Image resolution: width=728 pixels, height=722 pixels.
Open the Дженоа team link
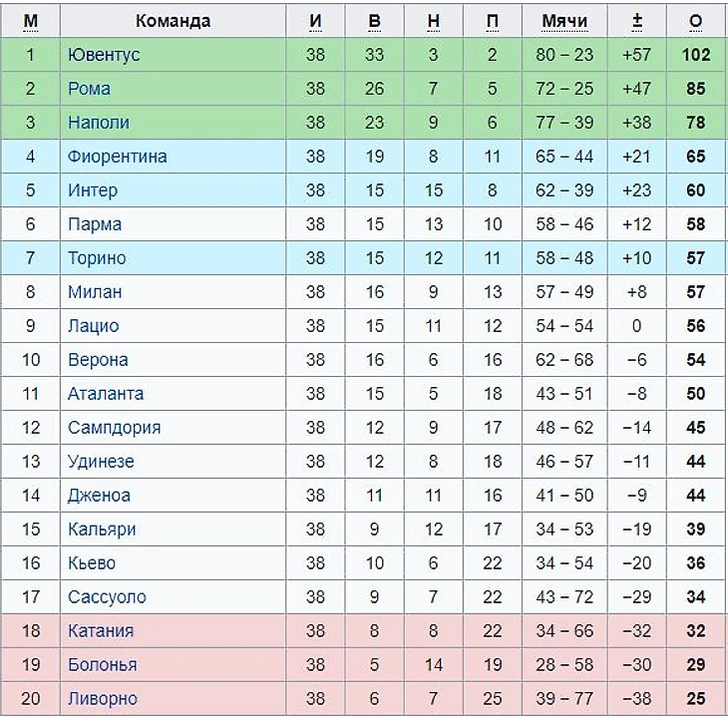click(99, 496)
